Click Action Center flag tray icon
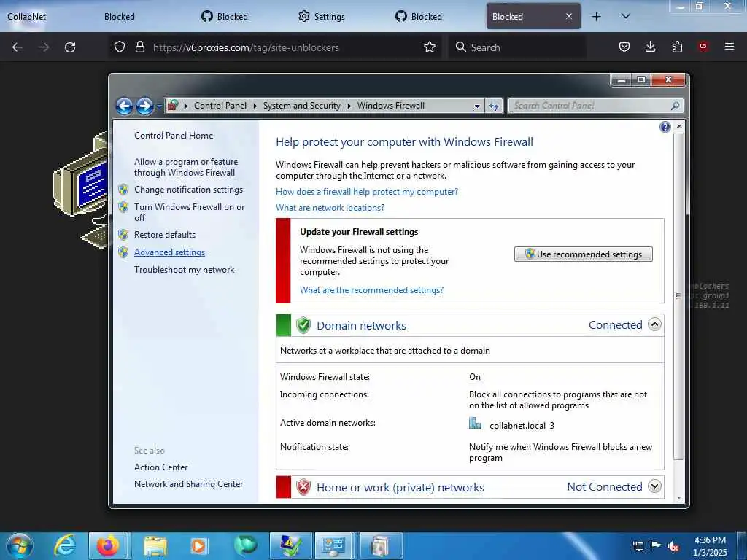The image size is (747, 560). pos(656,545)
